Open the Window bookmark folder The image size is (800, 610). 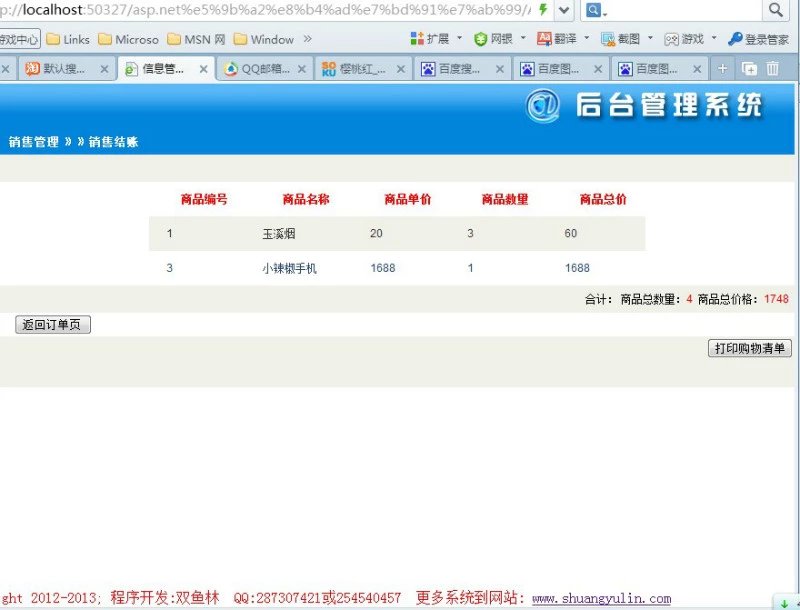pos(263,39)
